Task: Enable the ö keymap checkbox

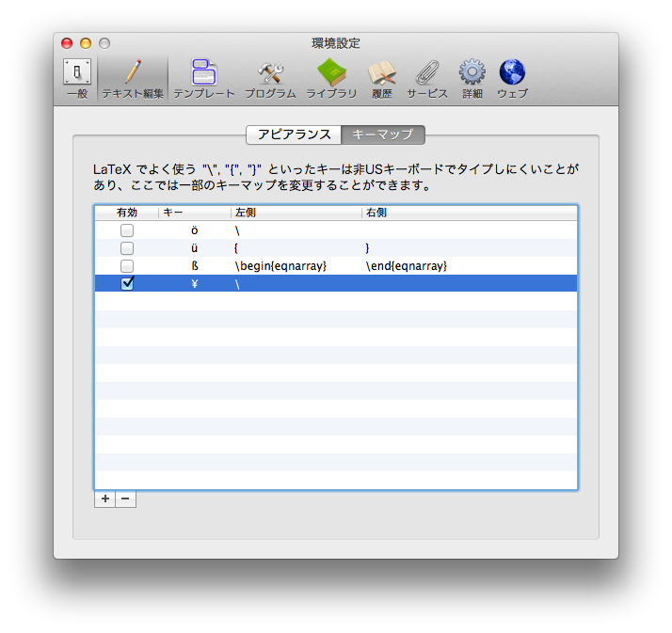Action: [x=127, y=230]
